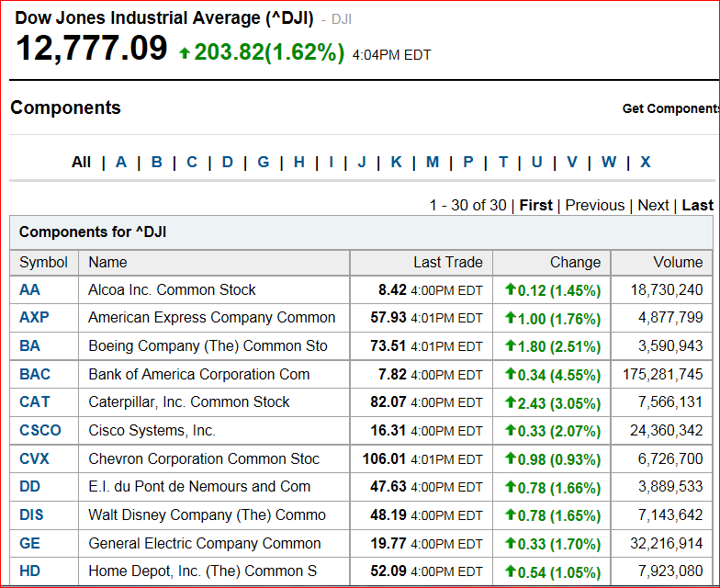Open the DIS ticker symbol link
The width and height of the screenshot is (720, 588).
point(31,514)
